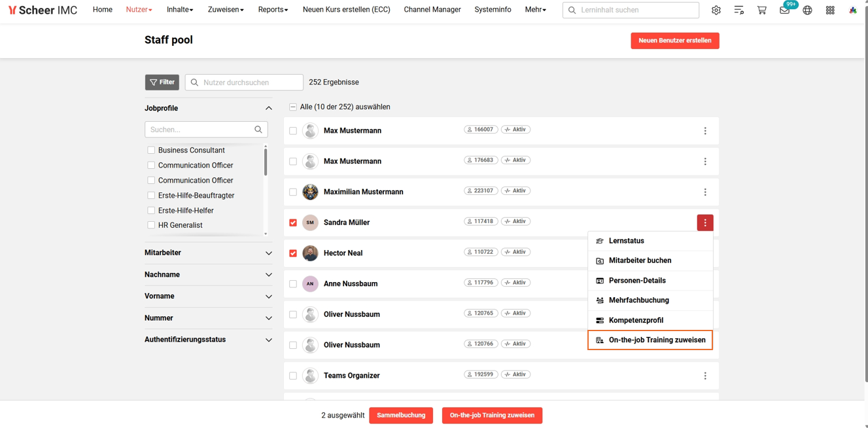Click the Aktiv badge in Teams Organizer's row

point(515,374)
